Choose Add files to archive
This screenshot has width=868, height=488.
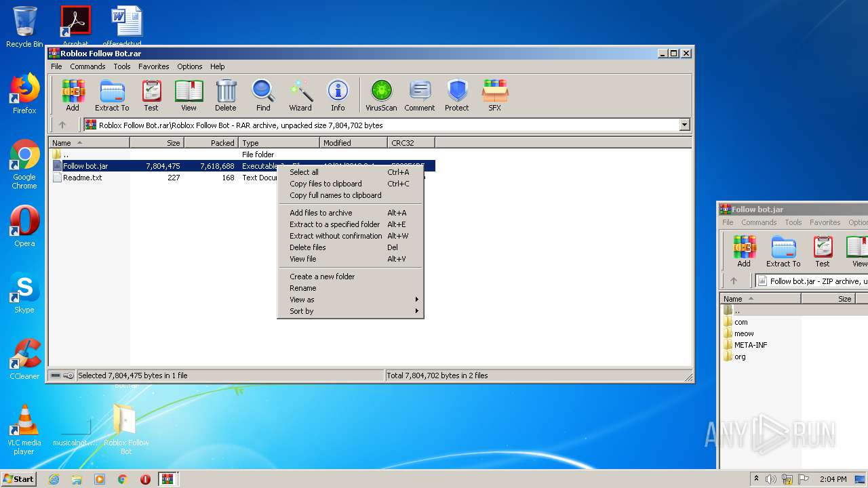coord(351,213)
